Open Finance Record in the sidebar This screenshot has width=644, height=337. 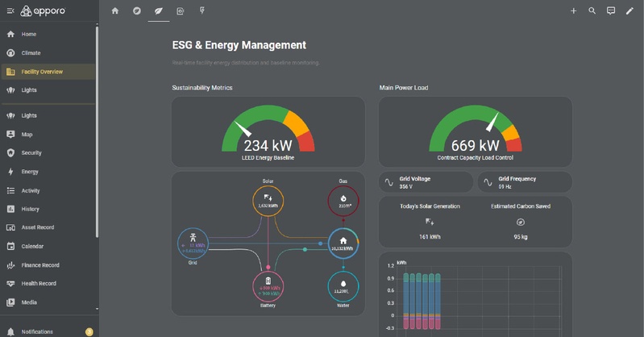(48, 265)
